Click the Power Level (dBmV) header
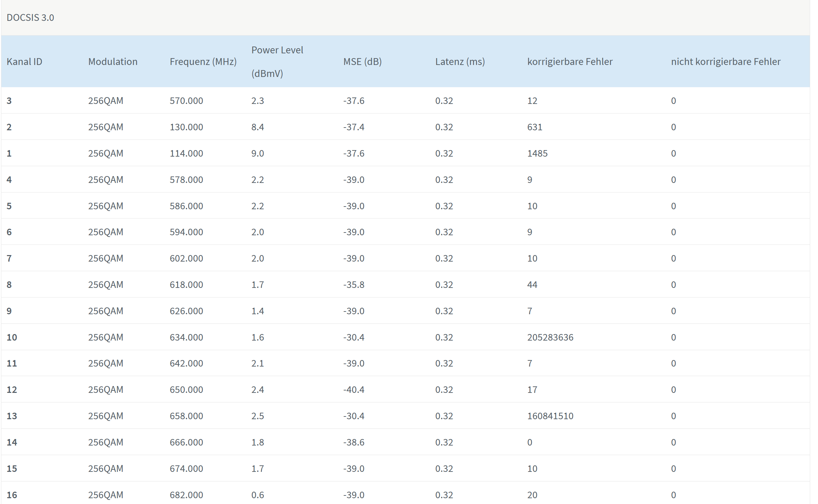The image size is (818, 504). click(277, 62)
